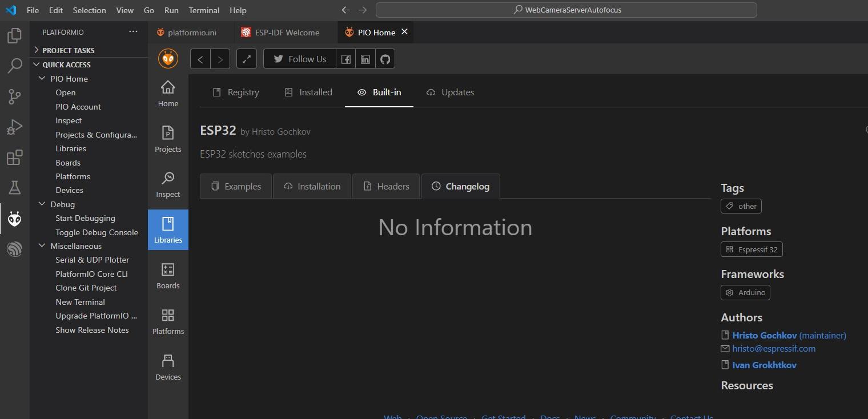Open Devices in PIO sidebar
The height and width of the screenshot is (419, 868).
[x=168, y=368]
